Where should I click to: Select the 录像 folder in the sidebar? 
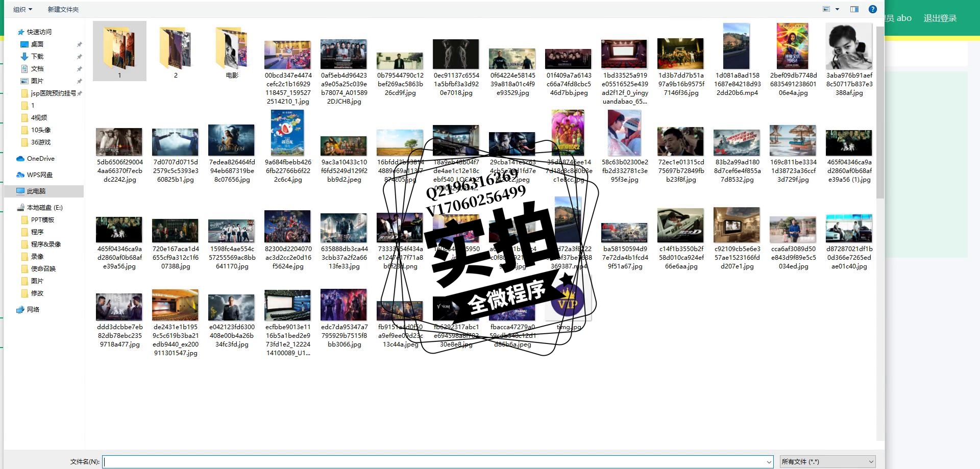point(37,257)
